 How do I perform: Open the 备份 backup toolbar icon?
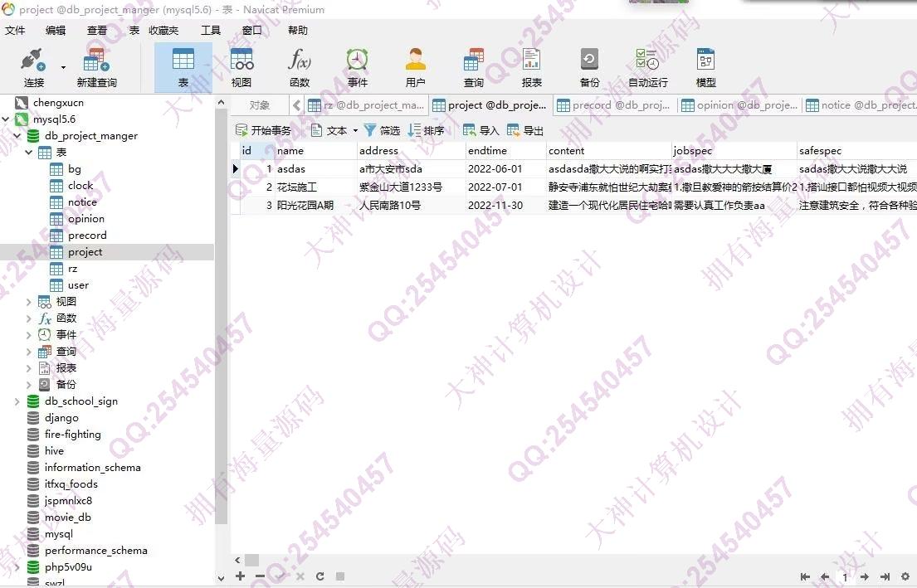(589, 67)
